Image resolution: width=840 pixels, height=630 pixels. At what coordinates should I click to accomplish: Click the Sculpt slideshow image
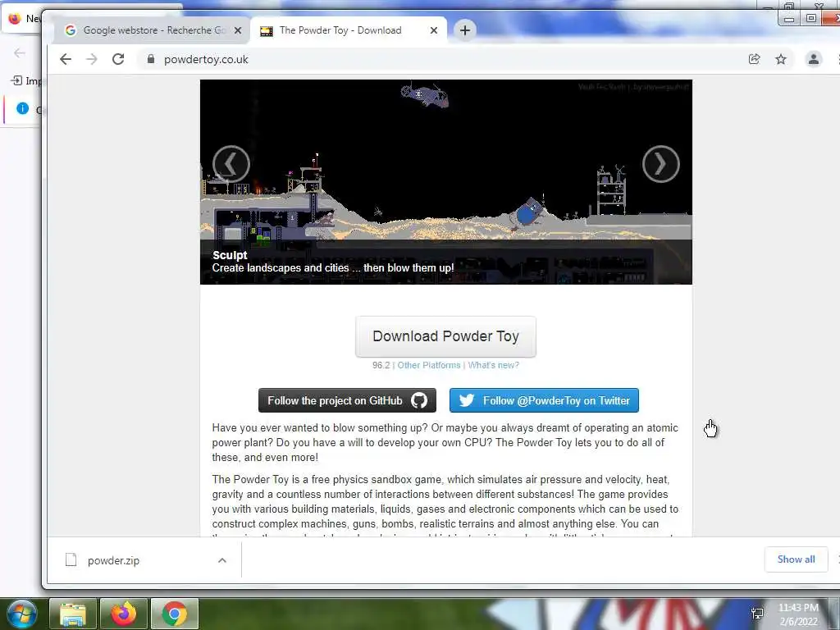446,182
